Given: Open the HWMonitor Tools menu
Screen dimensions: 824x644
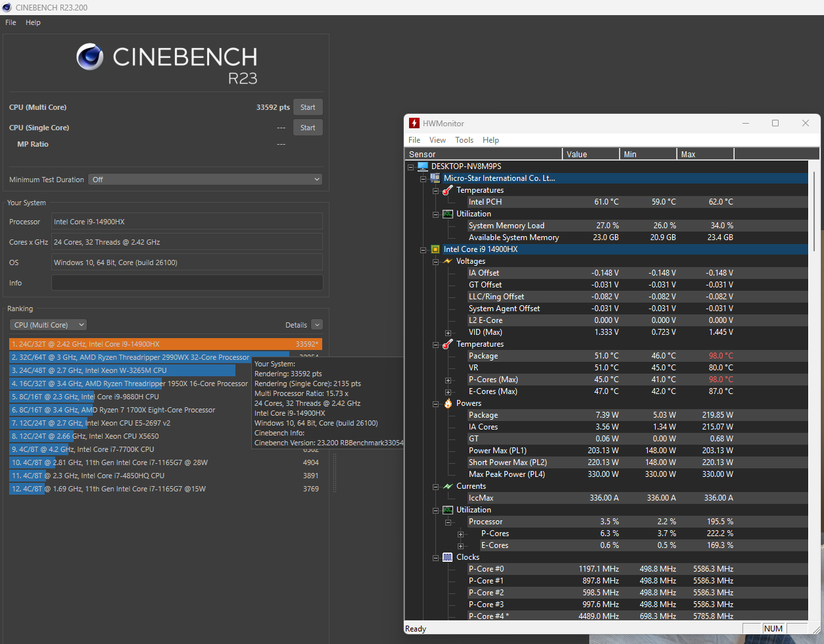Looking at the screenshot, I should click(x=464, y=140).
